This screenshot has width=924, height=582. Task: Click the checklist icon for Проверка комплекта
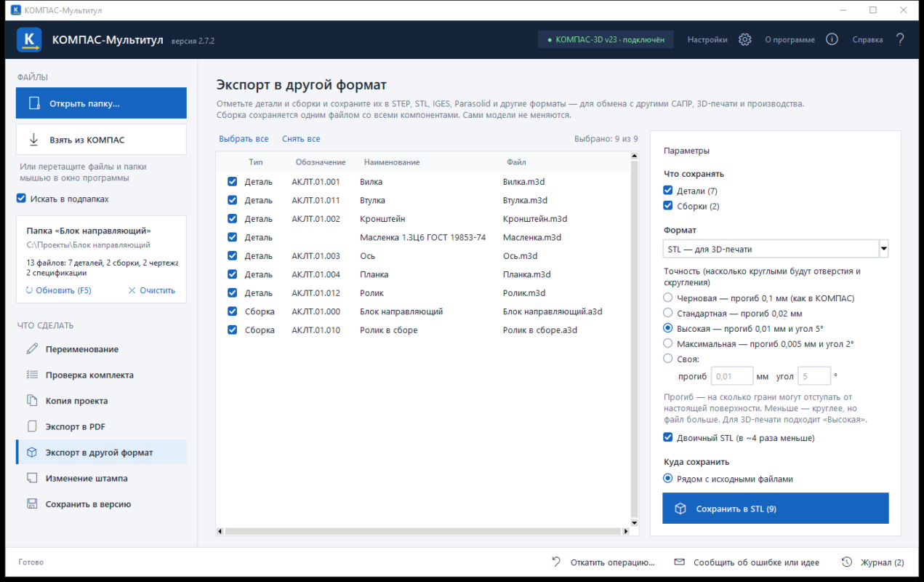pos(32,375)
